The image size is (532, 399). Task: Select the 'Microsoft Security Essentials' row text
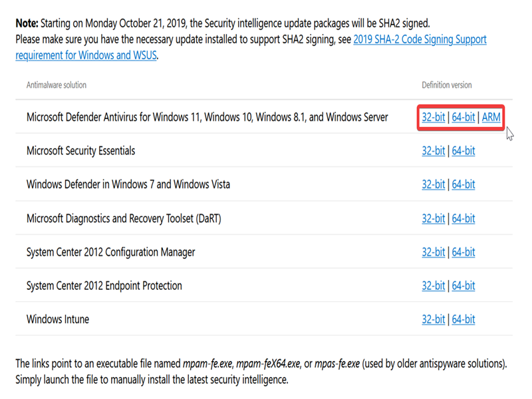[x=80, y=151]
